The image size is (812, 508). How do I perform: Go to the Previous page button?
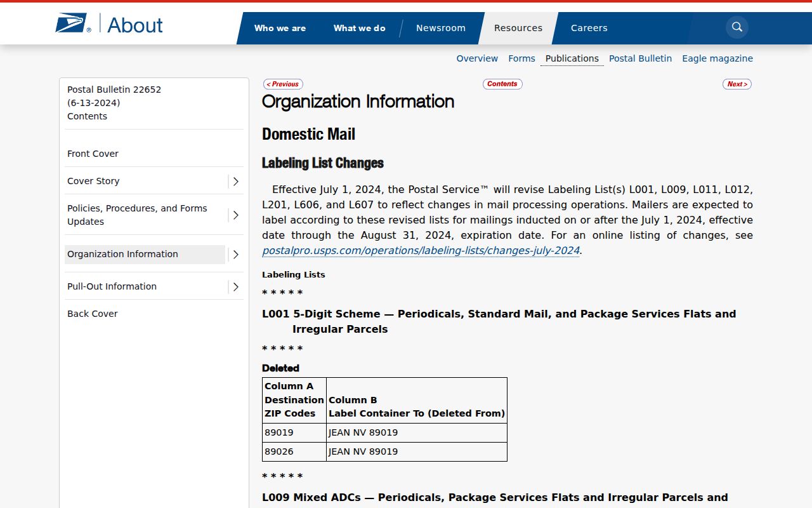(x=283, y=84)
